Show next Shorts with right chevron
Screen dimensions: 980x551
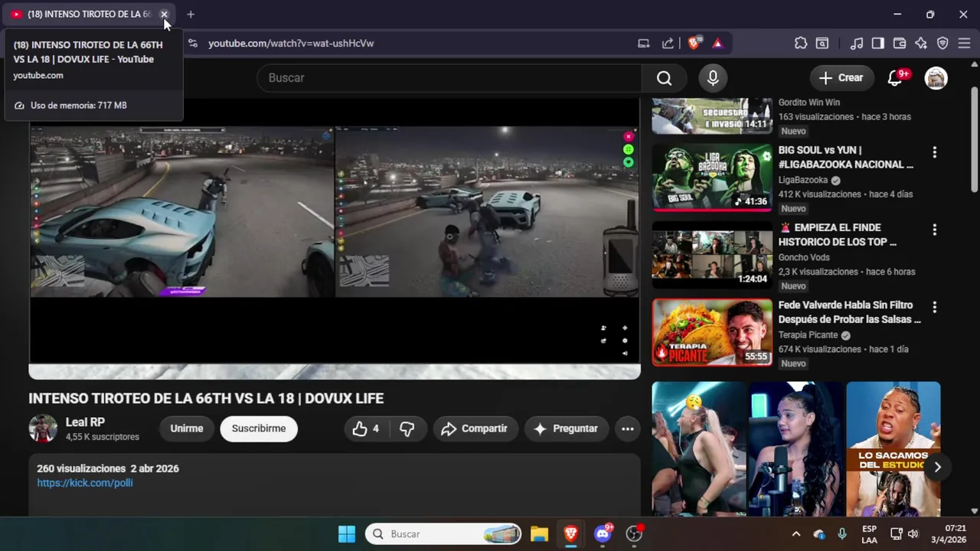[937, 467]
